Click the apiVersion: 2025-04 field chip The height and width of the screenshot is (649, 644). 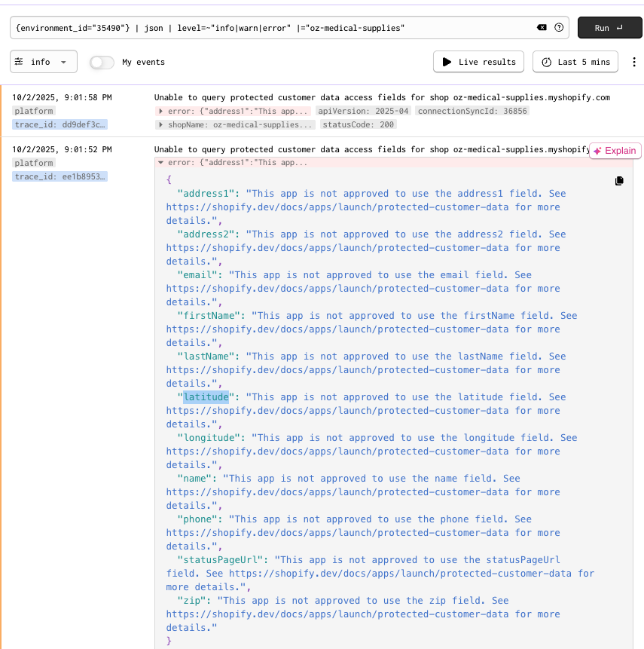tap(363, 111)
